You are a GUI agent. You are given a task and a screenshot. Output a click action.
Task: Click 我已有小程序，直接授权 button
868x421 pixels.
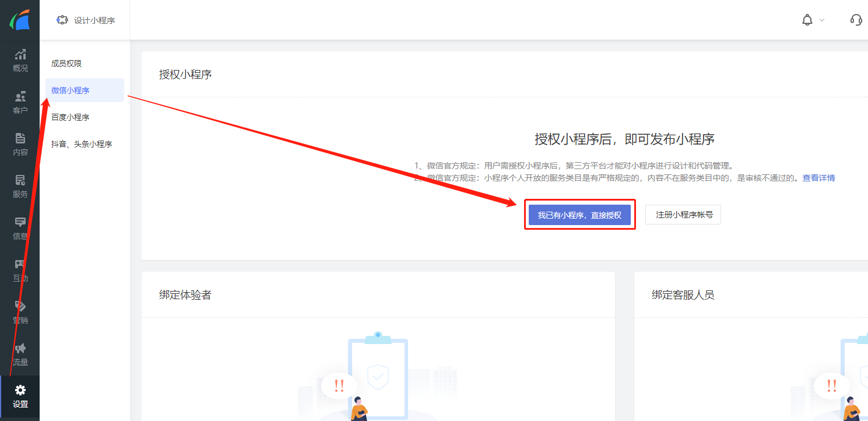579,215
